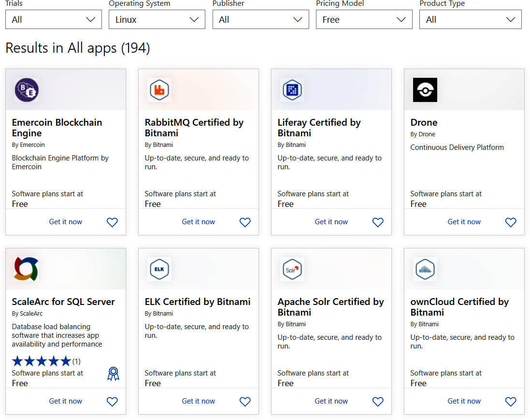Viewport: 530px width, 420px height.
Task: Click the Results in All apps (194) heading
Action: point(78,48)
